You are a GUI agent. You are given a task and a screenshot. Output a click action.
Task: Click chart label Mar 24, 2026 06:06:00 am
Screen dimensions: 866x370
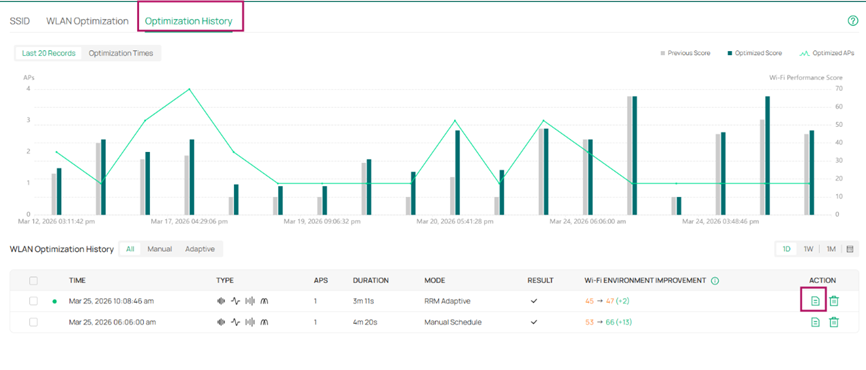587,222
